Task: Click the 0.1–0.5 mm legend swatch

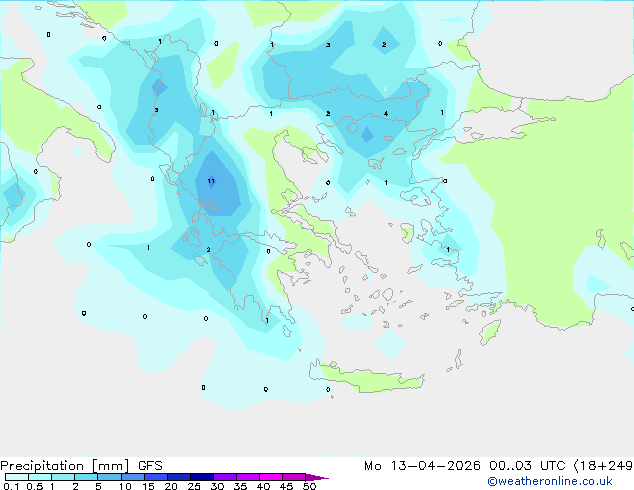Action: tap(17, 477)
